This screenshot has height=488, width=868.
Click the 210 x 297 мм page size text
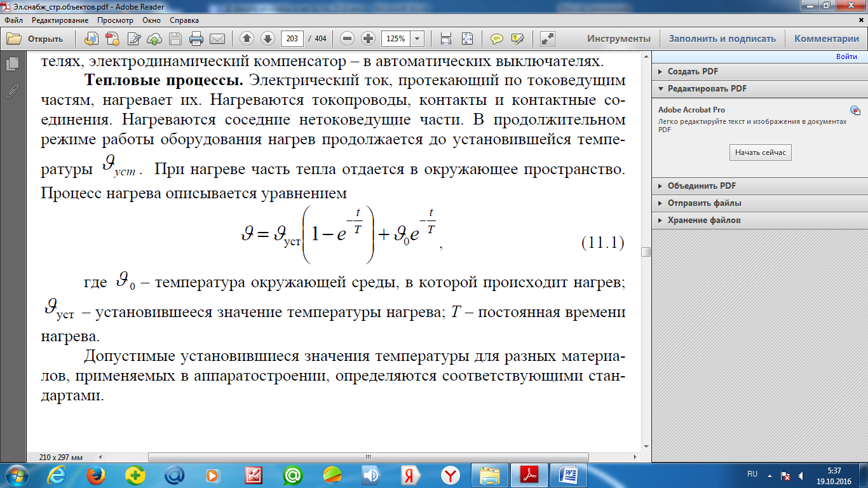[61, 457]
